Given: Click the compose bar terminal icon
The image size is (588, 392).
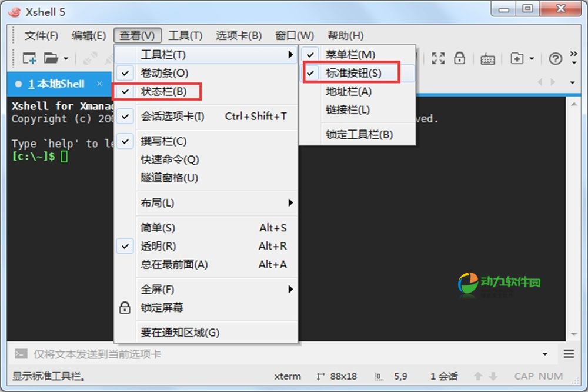Looking at the screenshot, I should (21, 354).
